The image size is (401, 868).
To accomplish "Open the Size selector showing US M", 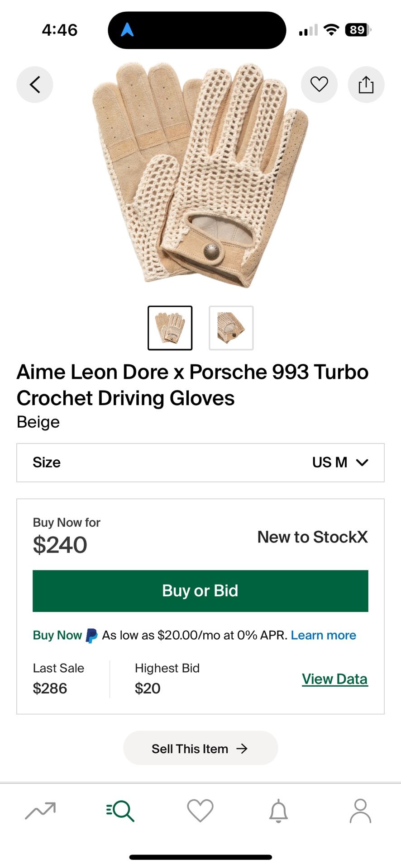I will [200, 462].
